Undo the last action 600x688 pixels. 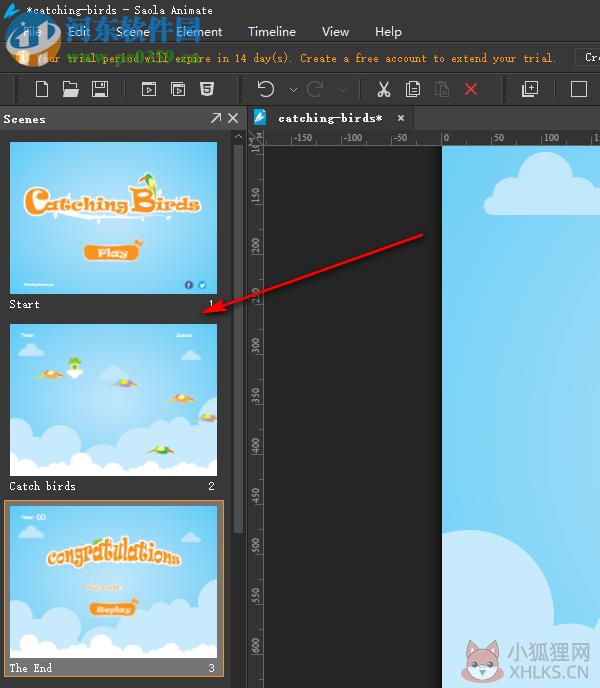click(266, 89)
